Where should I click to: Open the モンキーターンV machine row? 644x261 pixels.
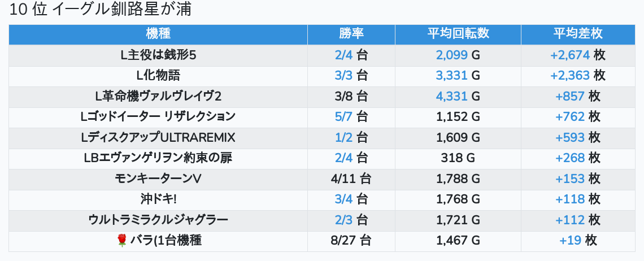[x=158, y=179]
